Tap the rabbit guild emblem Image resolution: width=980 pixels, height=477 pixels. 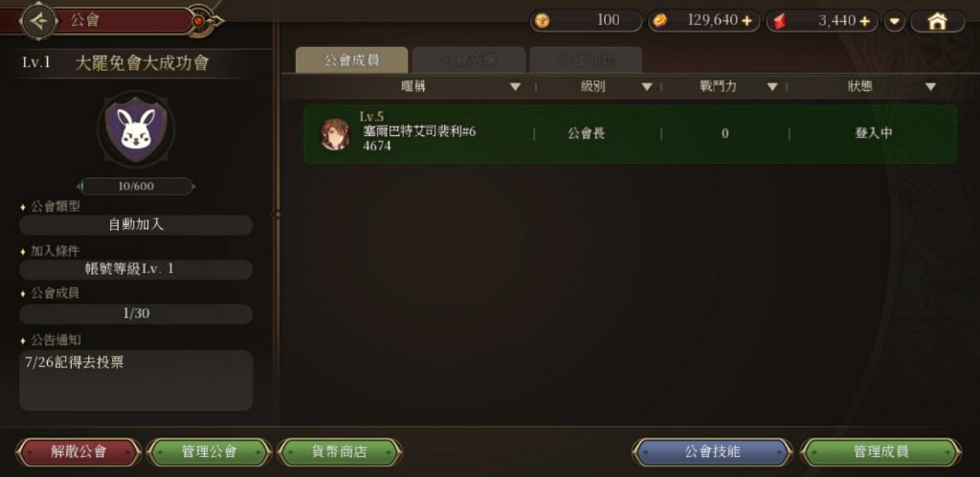tap(136, 128)
